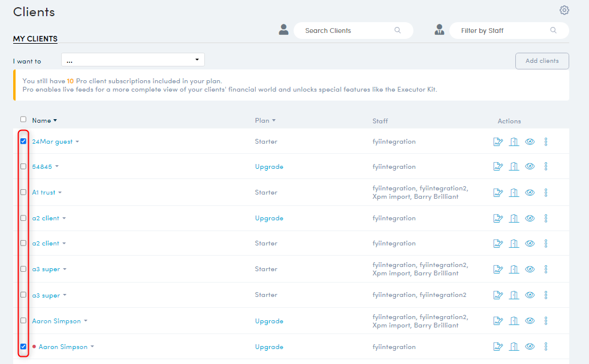This screenshot has width=589, height=364.
Task: Open the 'I want to' dropdown
Action: [133, 60]
